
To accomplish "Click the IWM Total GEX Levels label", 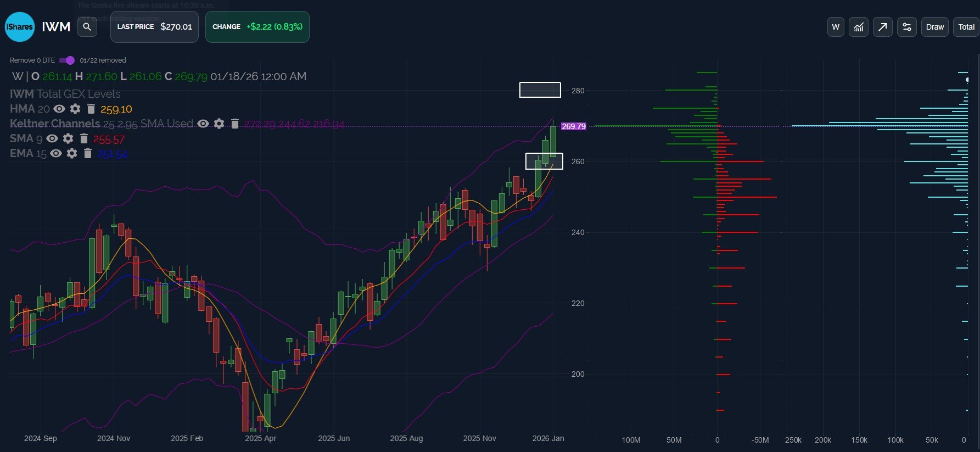I will 65,94.
